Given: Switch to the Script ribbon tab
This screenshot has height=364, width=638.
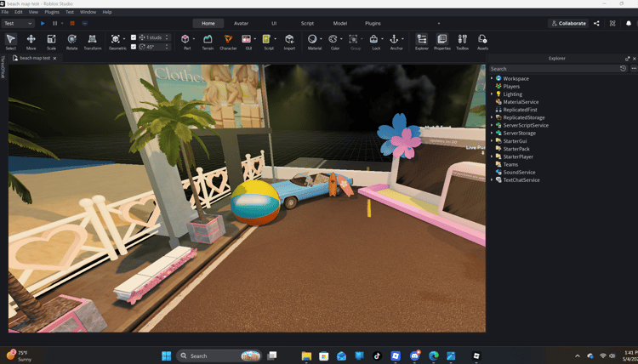Looking at the screenshot, I should (x=307, y=24).
